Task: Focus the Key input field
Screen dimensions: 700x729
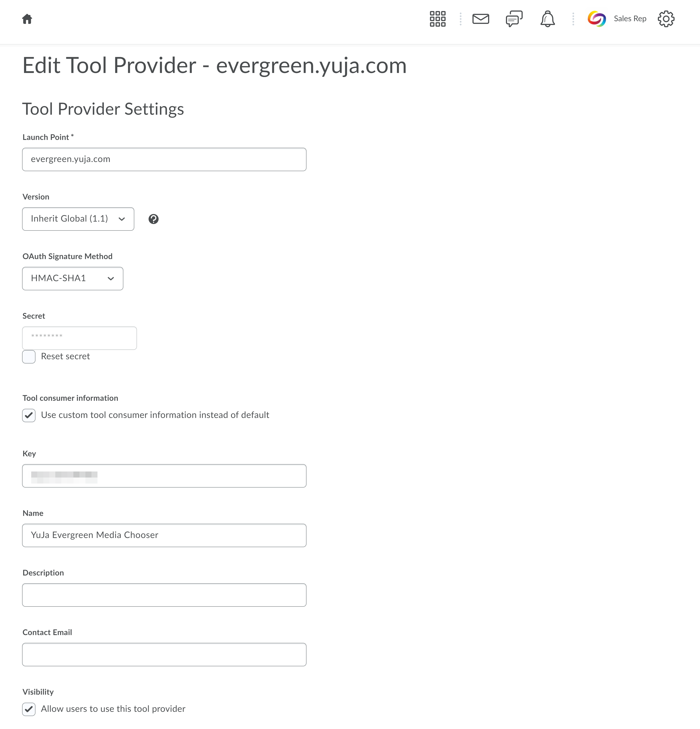Action: pos(164,476)
